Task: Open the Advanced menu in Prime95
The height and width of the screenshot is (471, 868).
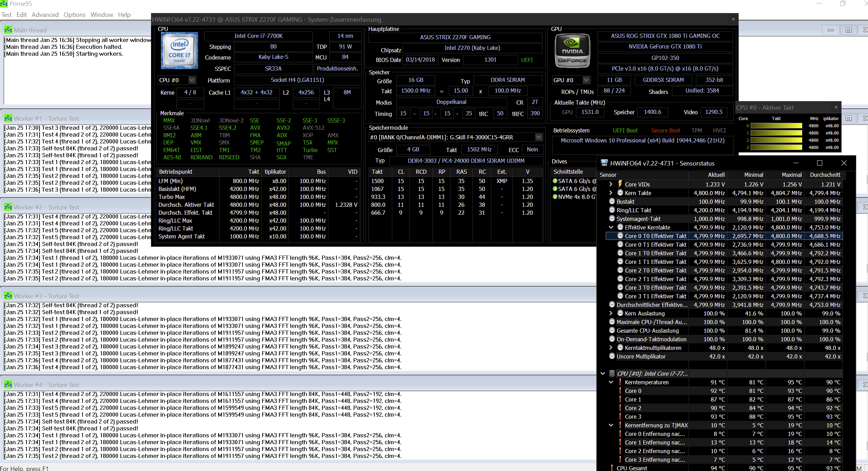Action: 45,15
